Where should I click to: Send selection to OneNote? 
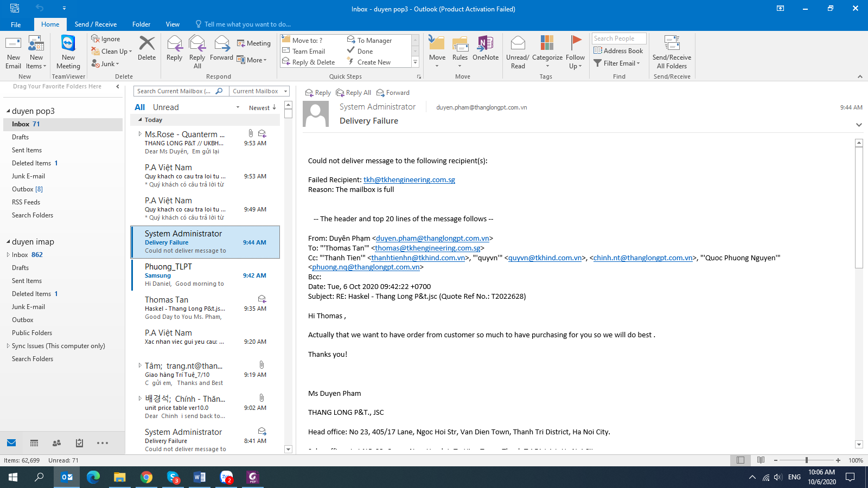(x=486, y=49)
